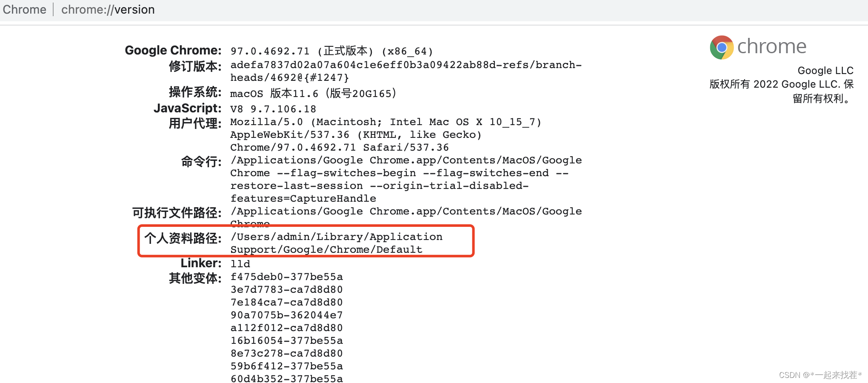
Task: Select V8 9.7.106.18 value
Action: [274, 109]
